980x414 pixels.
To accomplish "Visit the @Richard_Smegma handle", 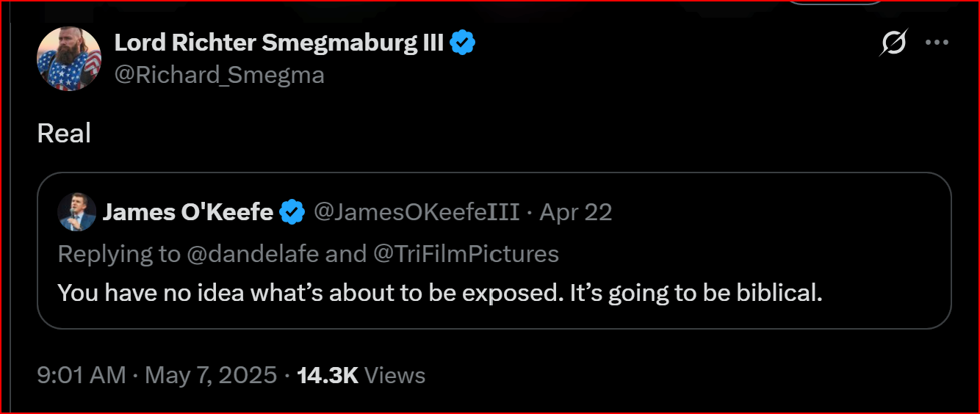I will pyautogui.click(x=219, y=75).
